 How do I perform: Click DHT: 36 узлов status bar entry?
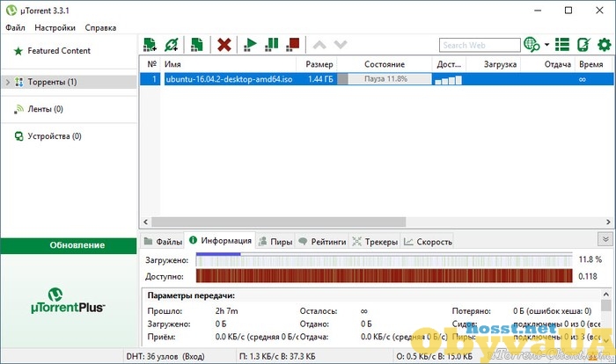165,357
